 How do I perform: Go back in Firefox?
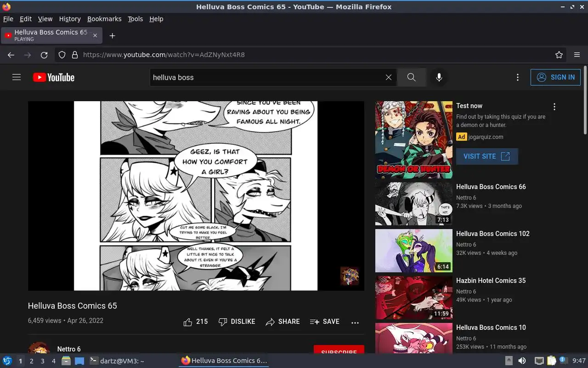11,55
